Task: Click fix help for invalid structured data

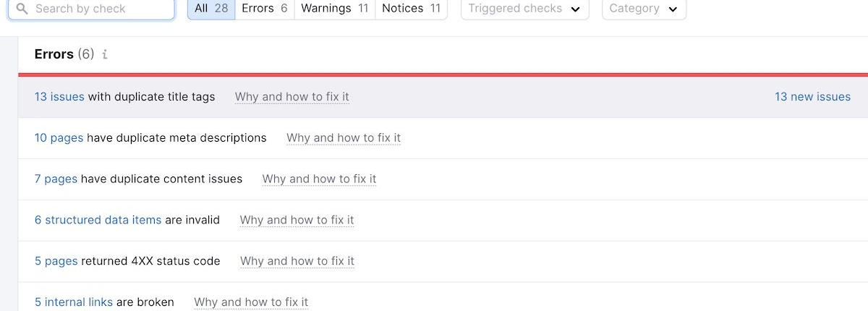Action: [297, 220]
